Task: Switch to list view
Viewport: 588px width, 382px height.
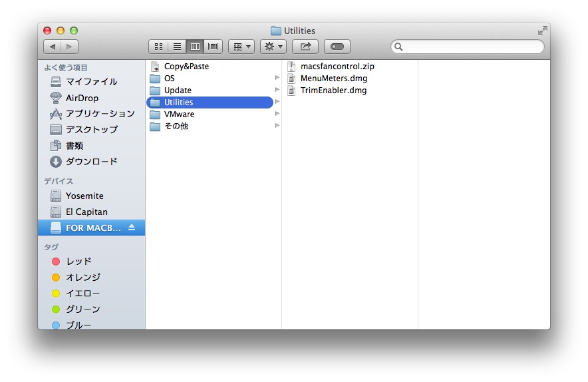Action: click(x=177, y=47)
